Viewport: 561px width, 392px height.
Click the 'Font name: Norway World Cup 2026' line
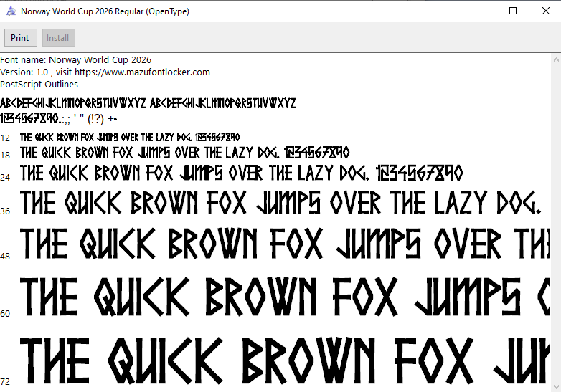[76, 60]
